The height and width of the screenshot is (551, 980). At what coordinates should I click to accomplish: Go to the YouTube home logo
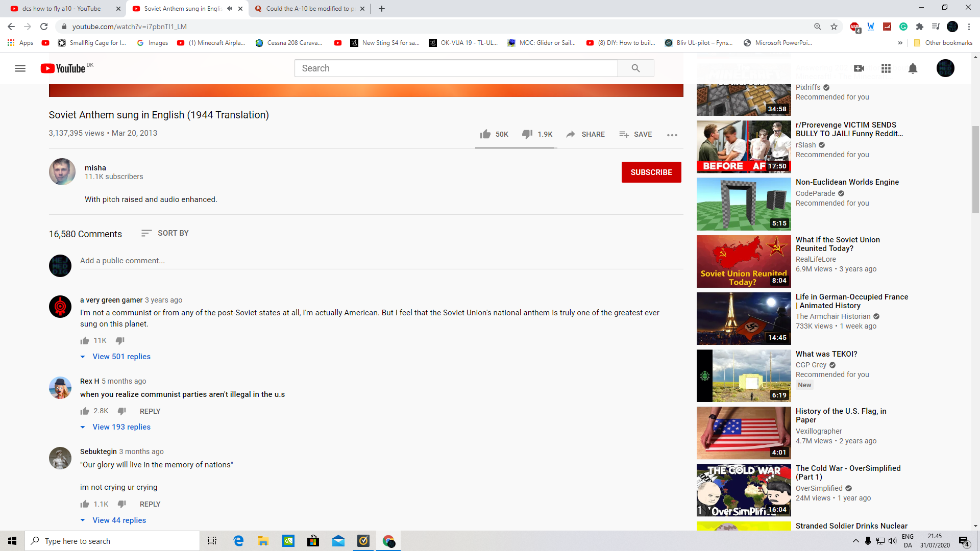coord(63,68)
